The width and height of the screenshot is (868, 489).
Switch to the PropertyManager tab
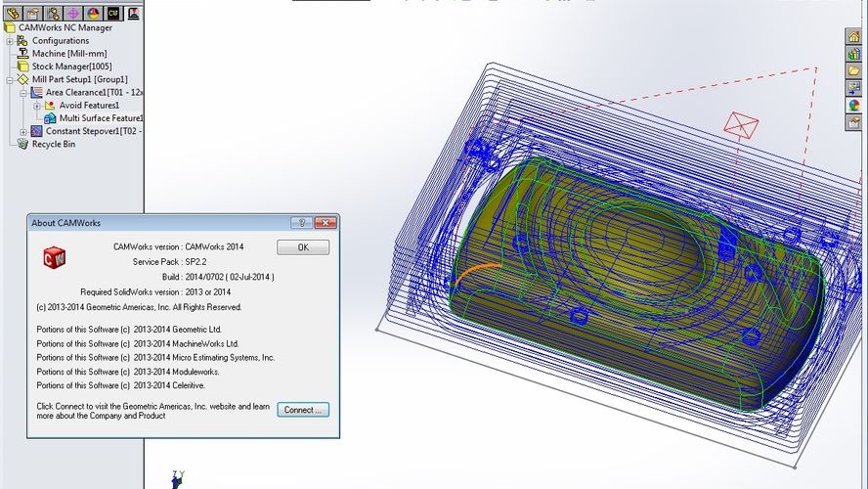click(32, 13)
